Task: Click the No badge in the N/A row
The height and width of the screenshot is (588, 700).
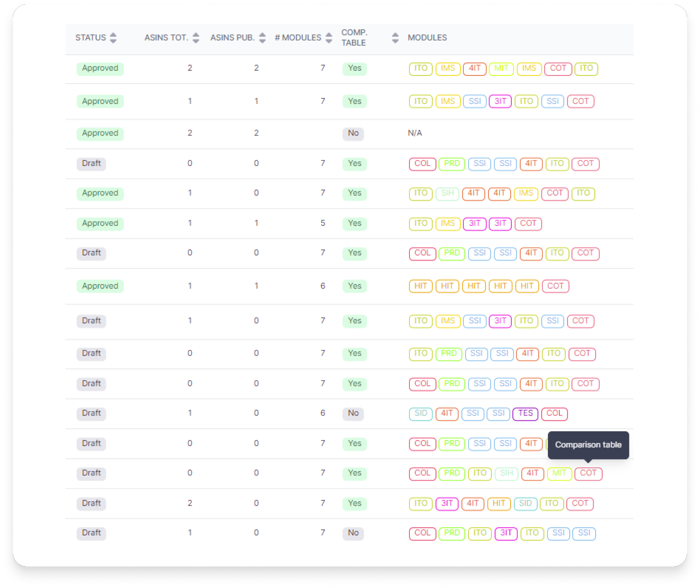Action: click(x=353, y=134)
